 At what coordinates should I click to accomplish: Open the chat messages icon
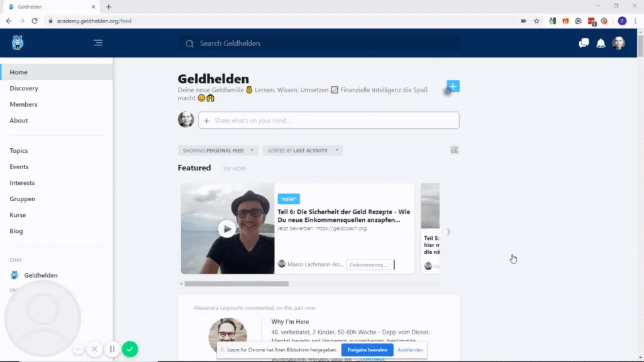click(x=584, y=43)
